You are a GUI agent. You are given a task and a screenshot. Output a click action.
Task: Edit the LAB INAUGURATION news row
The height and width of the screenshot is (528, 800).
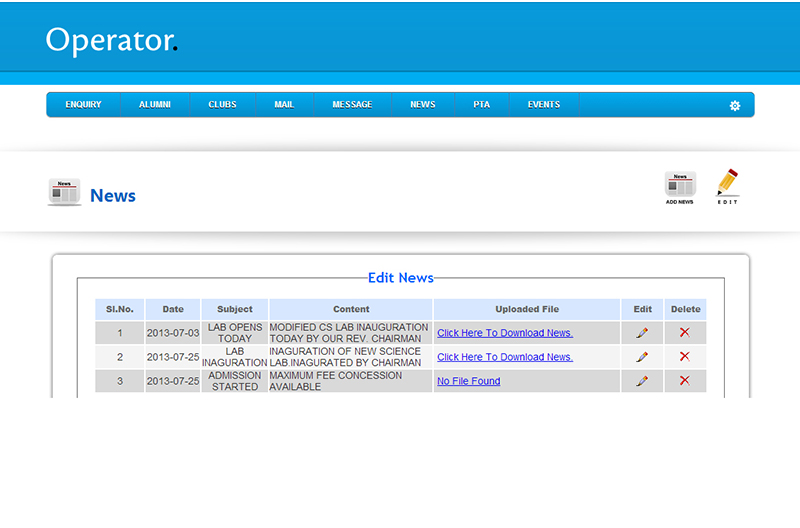(x=642, y=357)
